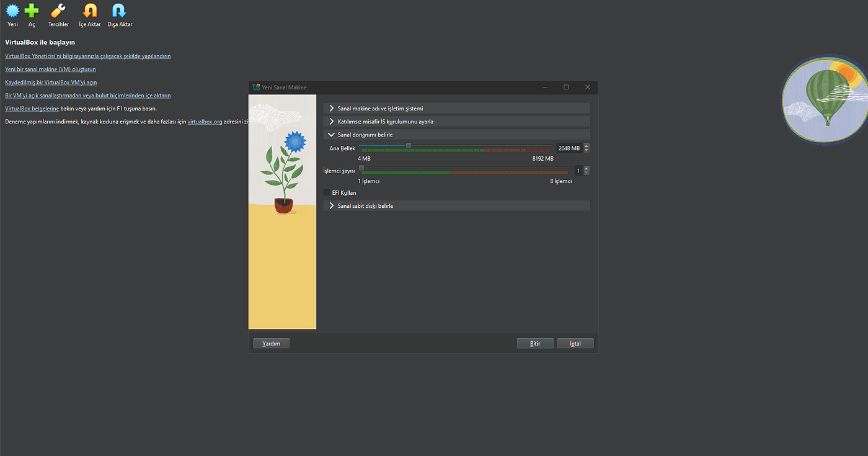Open the Yeni bir sanal makine (VM) oluşturun link

click(50, 69)
